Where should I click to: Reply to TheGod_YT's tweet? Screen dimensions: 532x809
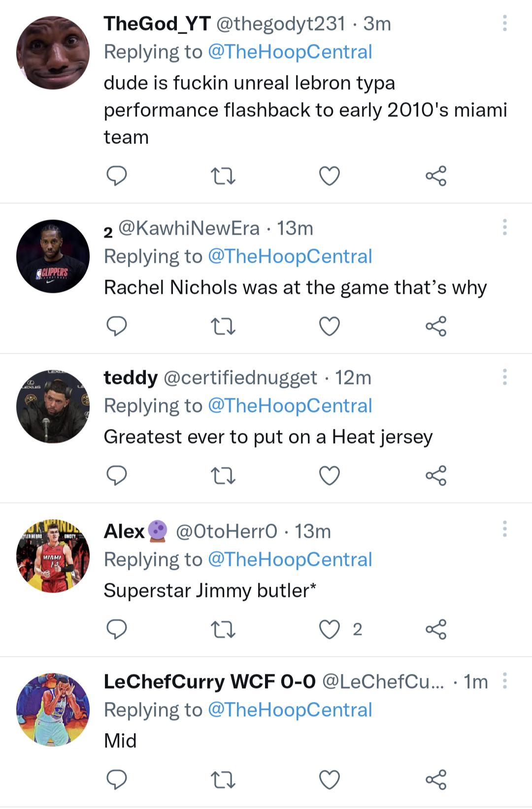click(x=117, y=176)
